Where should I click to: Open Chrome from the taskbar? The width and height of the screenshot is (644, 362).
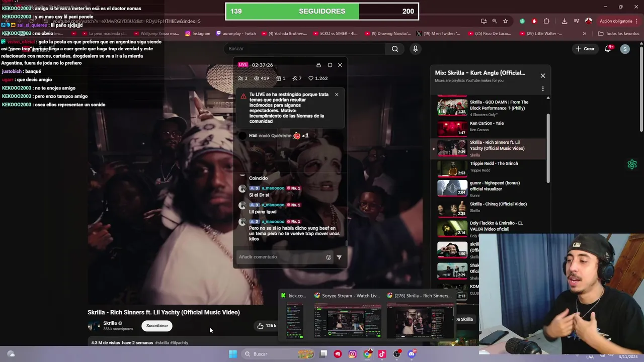(368, 354)
